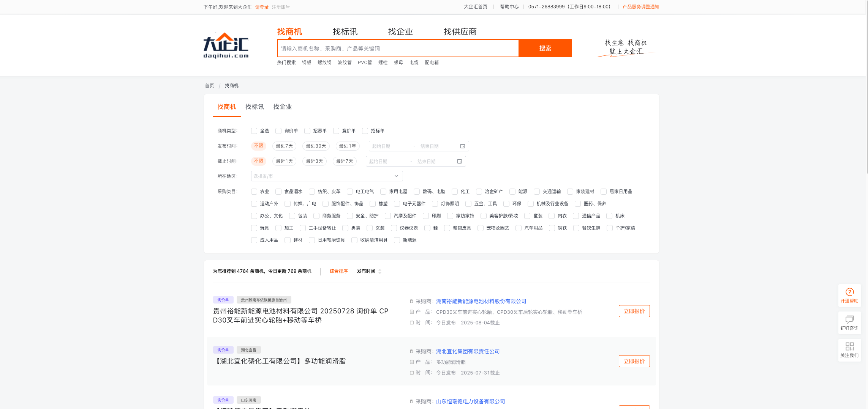The image size is (868, 409).
Task: Click the orange 搜索 button
Action: 545,48
